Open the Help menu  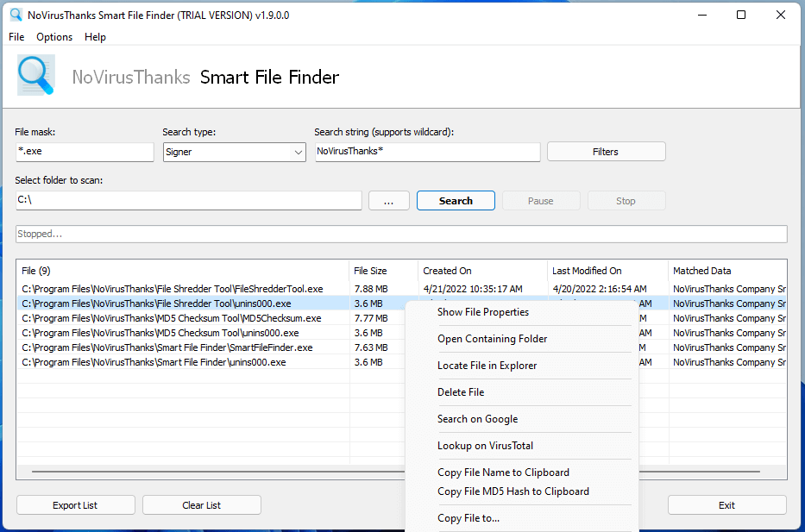95,37
